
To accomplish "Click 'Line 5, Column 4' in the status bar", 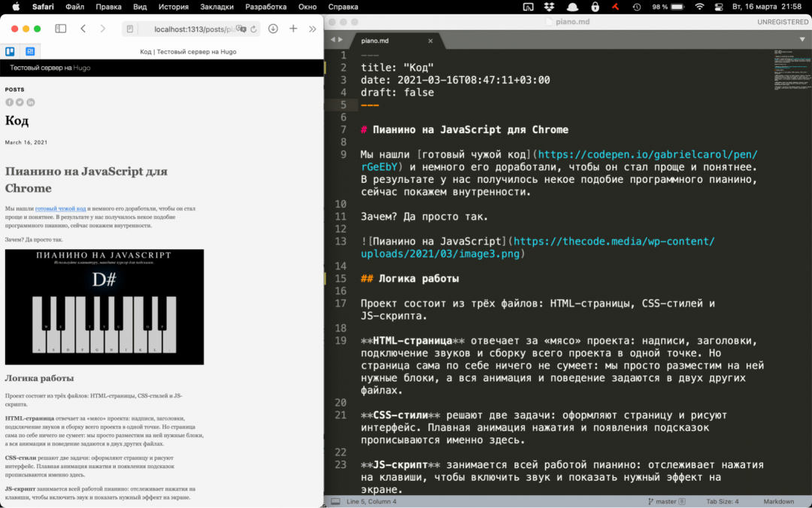I will [371, 500].
